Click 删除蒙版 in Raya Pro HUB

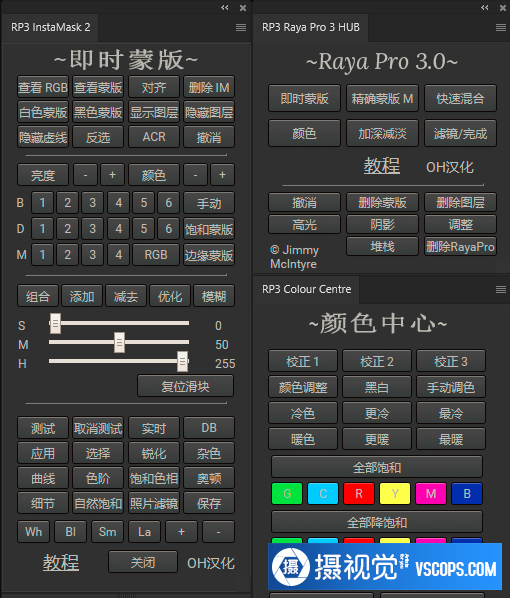point(382,202)
